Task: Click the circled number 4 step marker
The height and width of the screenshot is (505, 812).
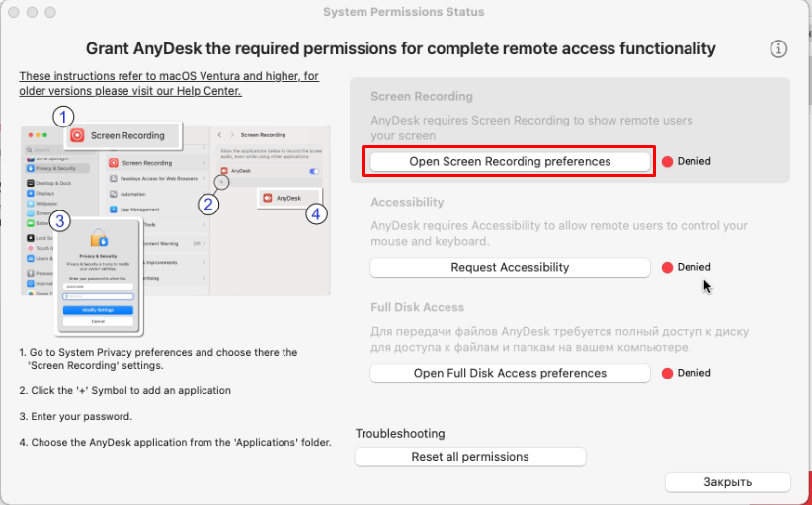Action: (316, 212)
